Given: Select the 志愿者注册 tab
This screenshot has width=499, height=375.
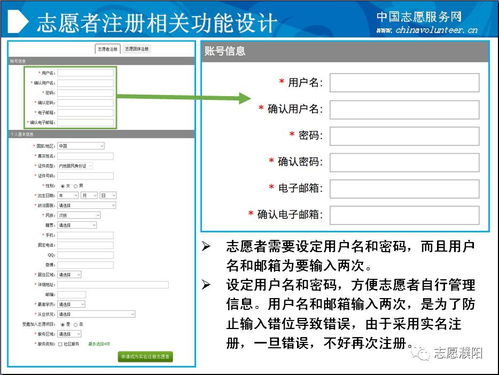Looking at the screenshot, I should 108,49.
